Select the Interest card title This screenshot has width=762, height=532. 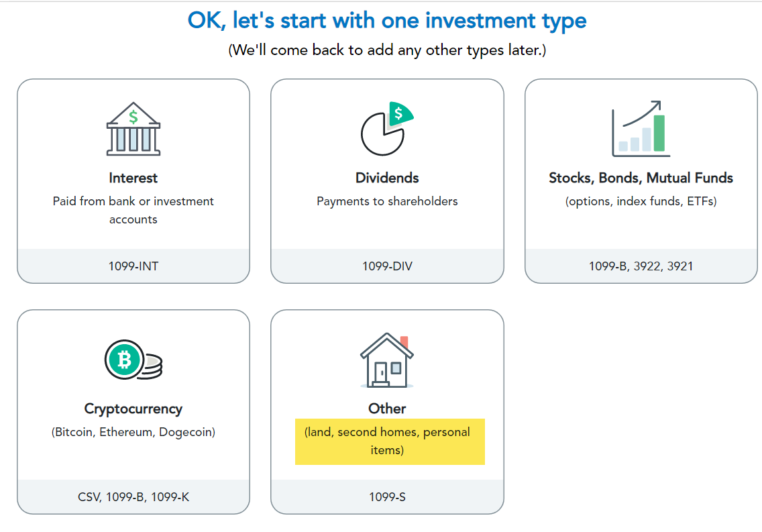coord(133,178)
